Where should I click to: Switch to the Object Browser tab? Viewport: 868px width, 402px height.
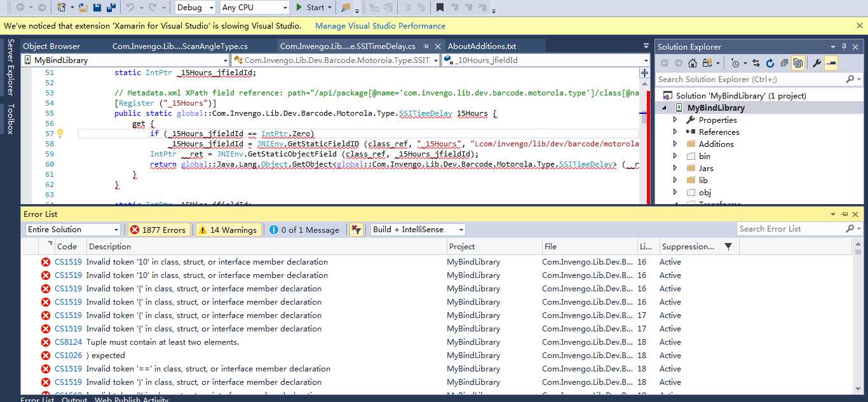click(x=51, y=46)
